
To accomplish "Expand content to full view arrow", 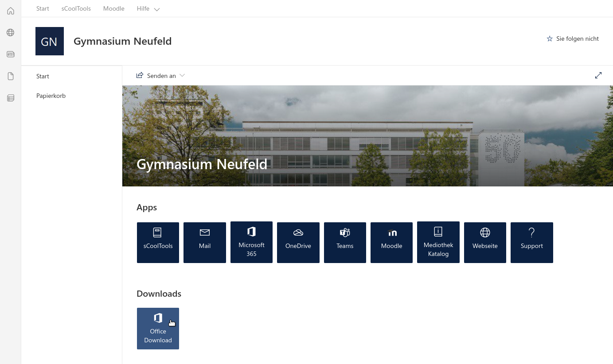I will [x=598, y=75].
